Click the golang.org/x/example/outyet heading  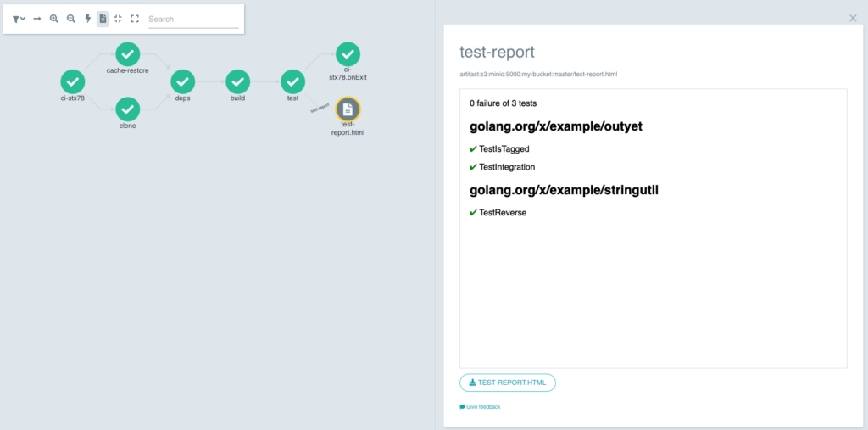click(556, 126)
